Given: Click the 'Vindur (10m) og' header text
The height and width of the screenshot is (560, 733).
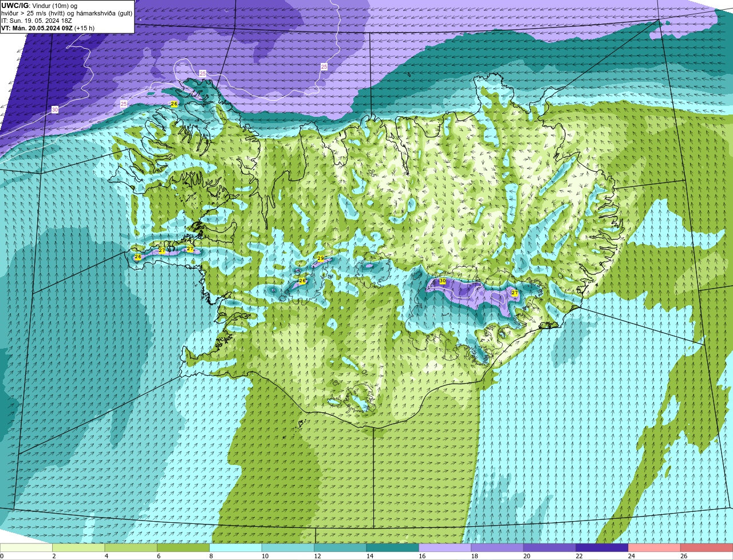Looking at the screenshot, I should click(x=54, y=5).
